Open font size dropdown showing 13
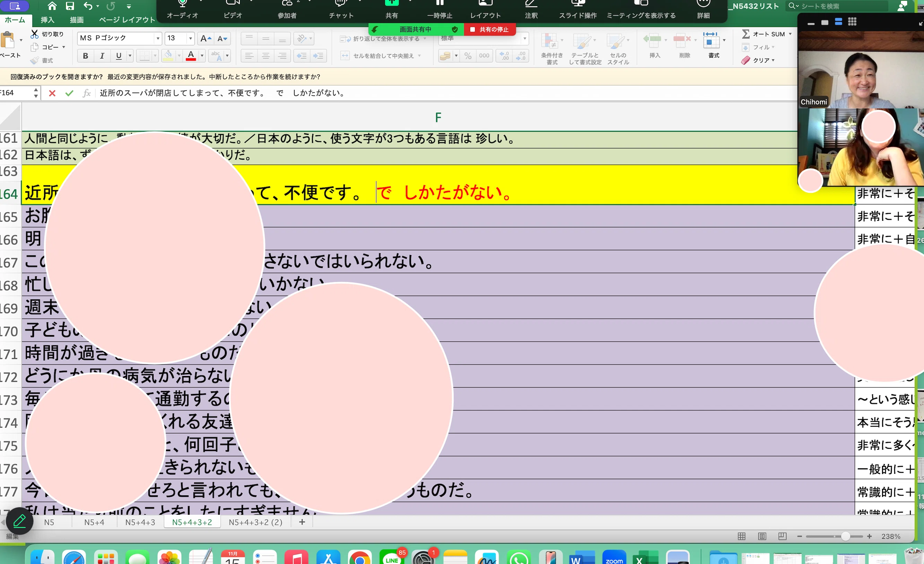This screenshot has width=924, height=564. tap(191, 38)
